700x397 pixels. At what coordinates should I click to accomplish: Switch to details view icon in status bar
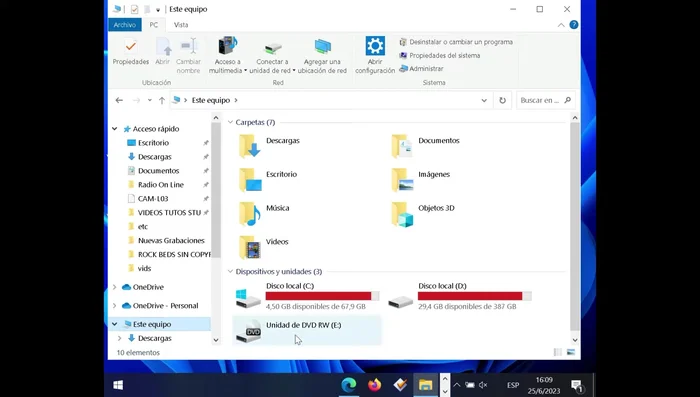(x=558, y=352)
